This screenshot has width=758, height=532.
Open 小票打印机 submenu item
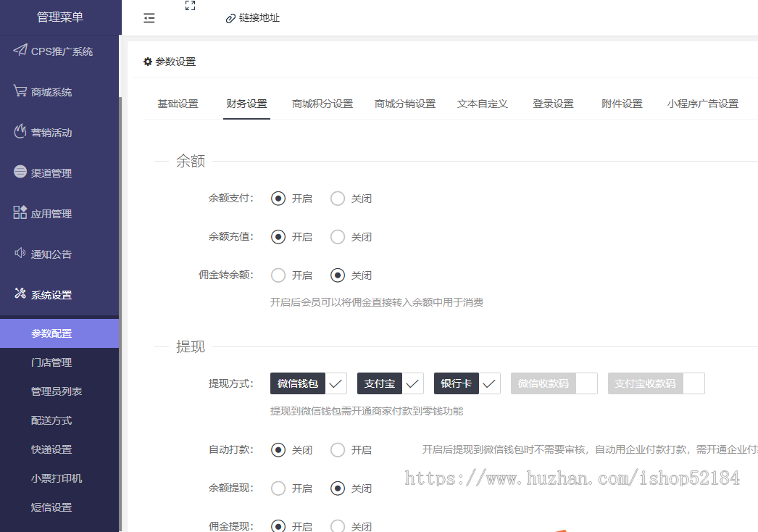tap(59, 478)
